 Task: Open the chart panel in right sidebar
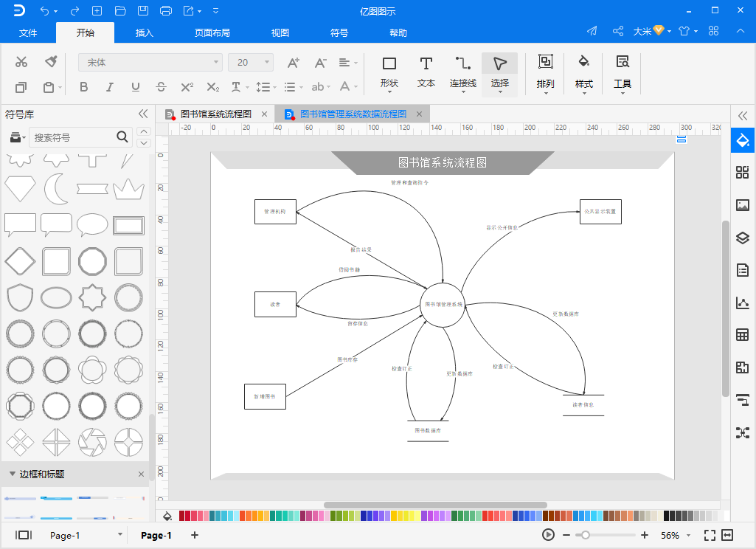point(743,303)
